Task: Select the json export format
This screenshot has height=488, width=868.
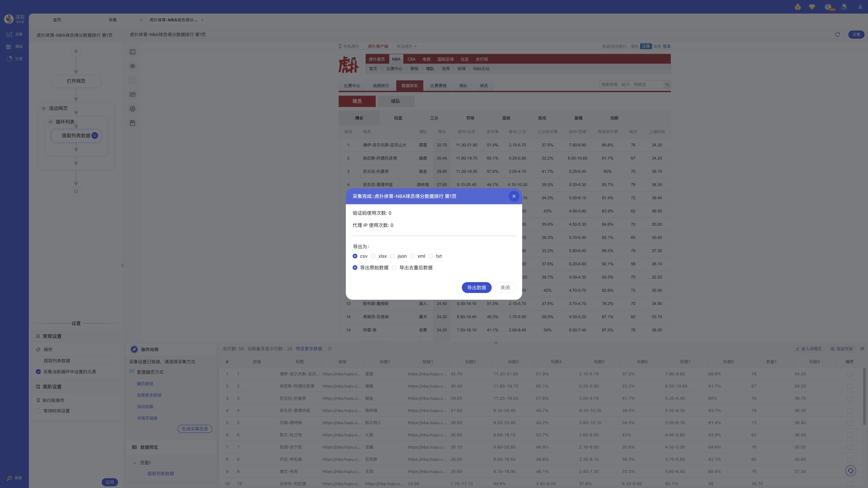Action: click(393, 256)
